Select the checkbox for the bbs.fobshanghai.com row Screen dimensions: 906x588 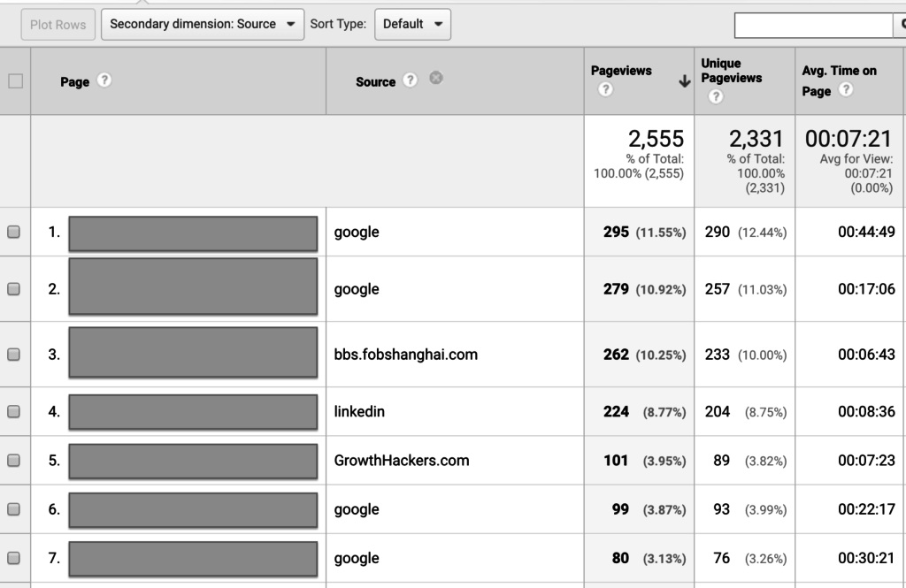pos(13,354)
